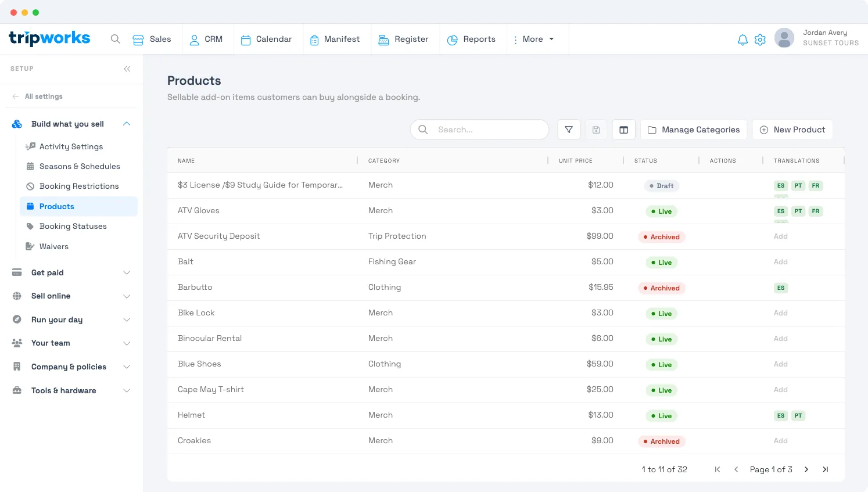Open the Blue Shoes product
868x492 pixels.
click(x=506, y=364)
